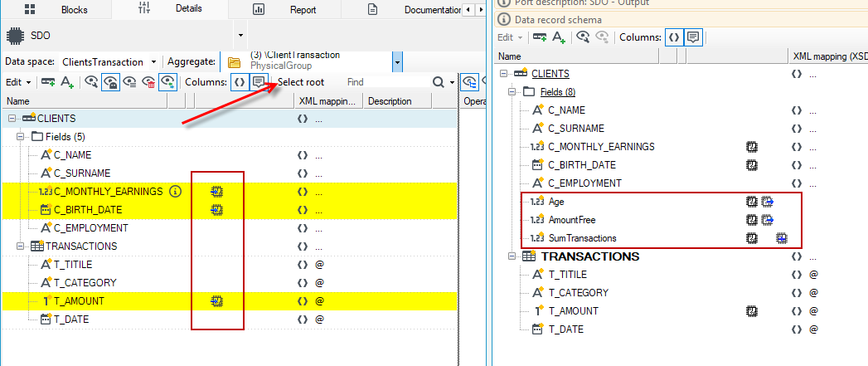Add field (A+) icon in left toolbar
Image resolution: width=868 pixels, height=366 pixels.
[x=67, y=82]
